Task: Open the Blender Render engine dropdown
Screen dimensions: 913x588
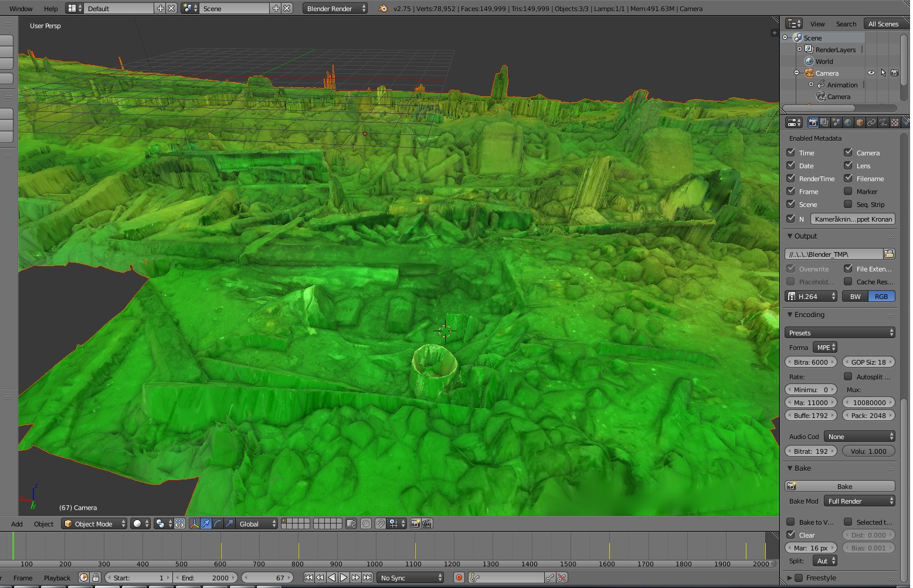Action: point(335,8)
